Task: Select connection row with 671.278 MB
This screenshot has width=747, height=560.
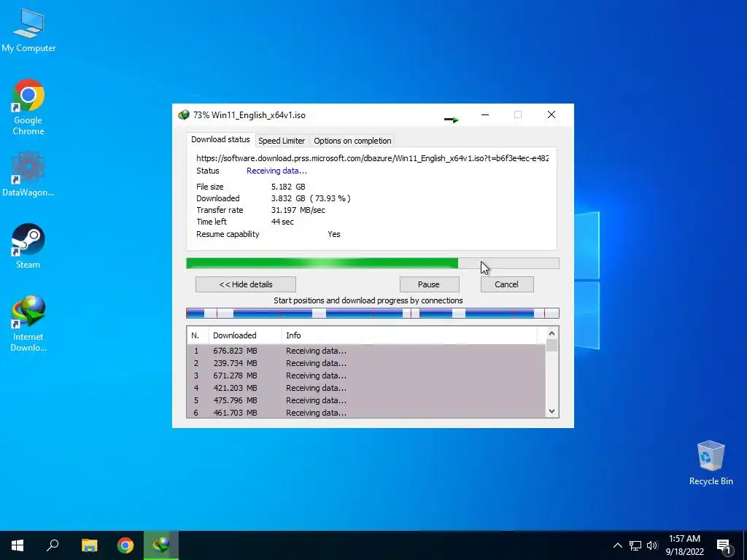Action: (x=366, y=376)
